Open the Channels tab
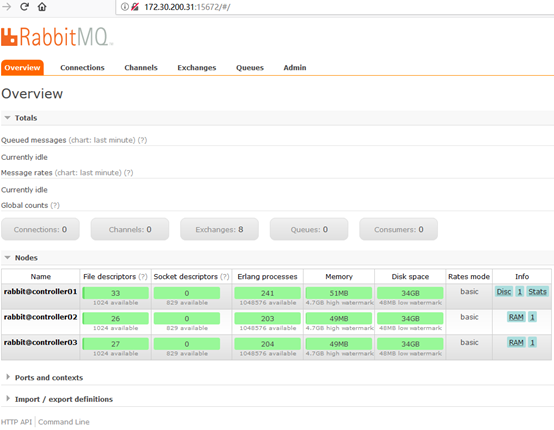554x430 pixels. click(x=141, y=67)
